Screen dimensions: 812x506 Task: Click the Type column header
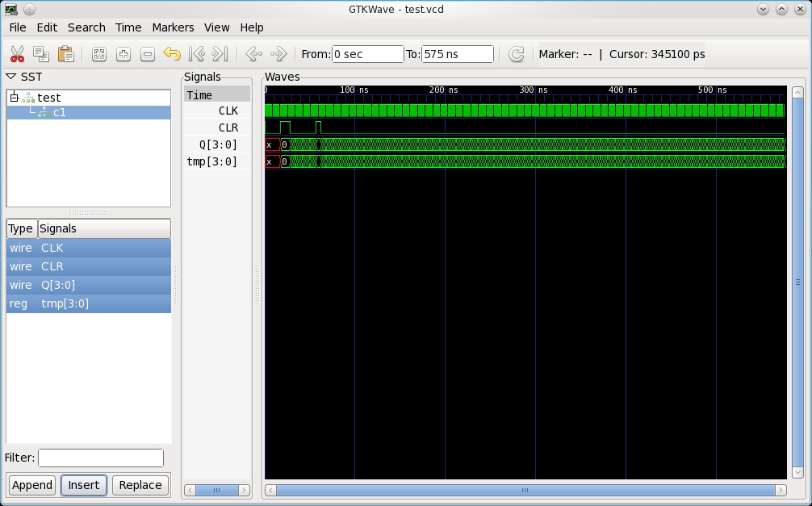tap(21, 228)
